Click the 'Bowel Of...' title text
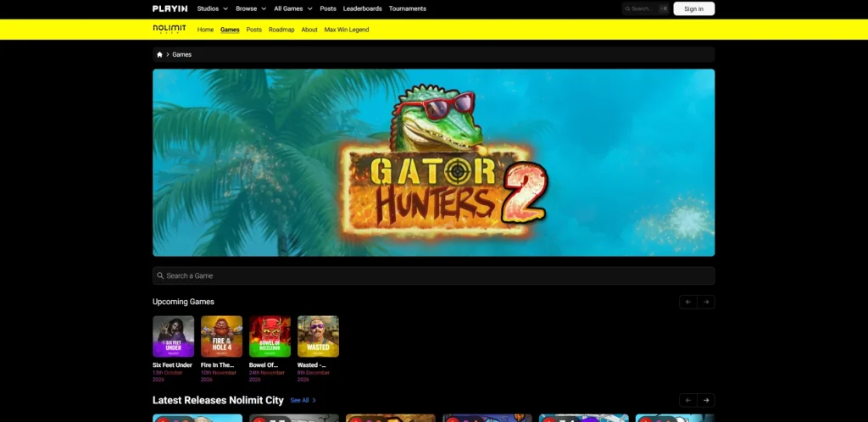Image resolution: width=868 pixels, height=422 pixels. tap(264, 365)
